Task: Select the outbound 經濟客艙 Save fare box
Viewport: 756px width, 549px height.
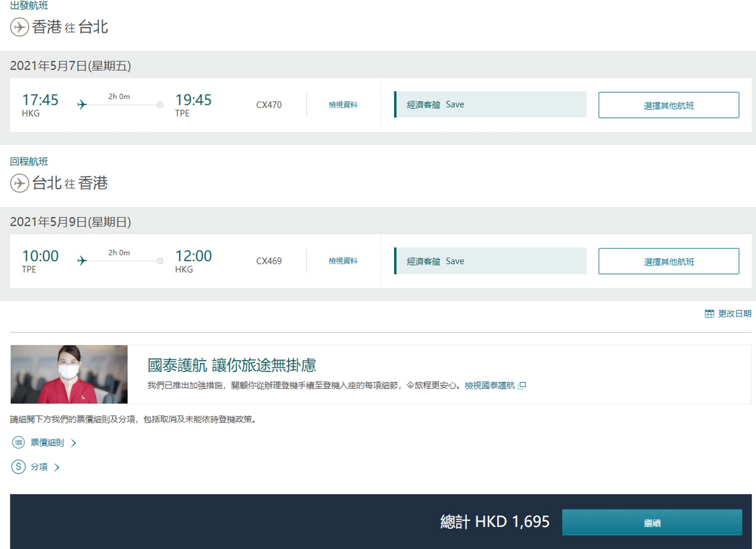Action: point(490,105)
